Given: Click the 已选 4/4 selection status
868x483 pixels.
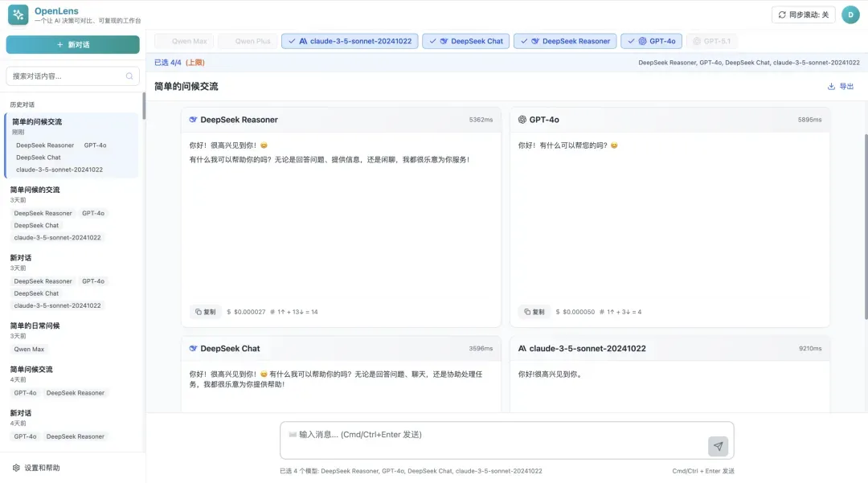Looking at the screenshot, I should [179, 63].
